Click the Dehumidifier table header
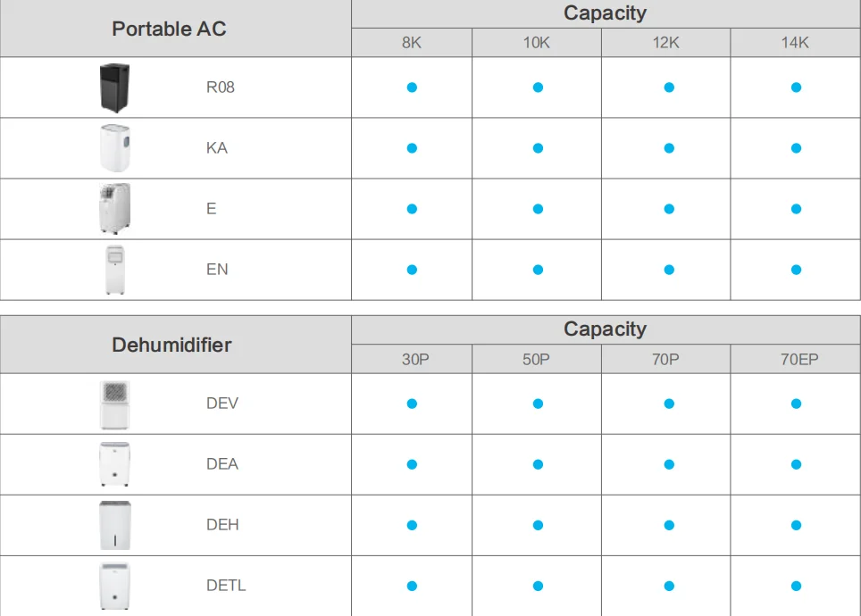The image size is (861, 616). pos(171,345)
